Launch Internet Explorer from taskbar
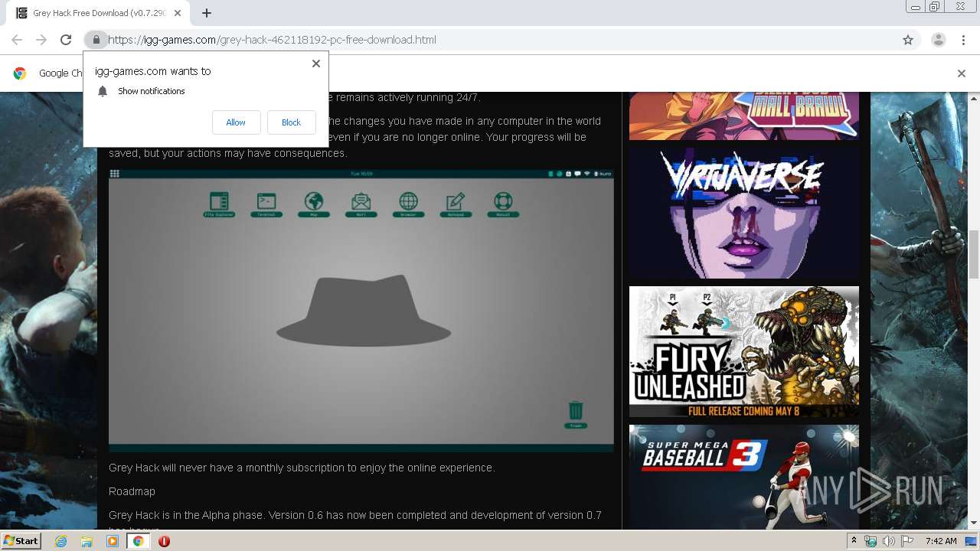This screenshot has height=551, width=980. tap(60, 541)
